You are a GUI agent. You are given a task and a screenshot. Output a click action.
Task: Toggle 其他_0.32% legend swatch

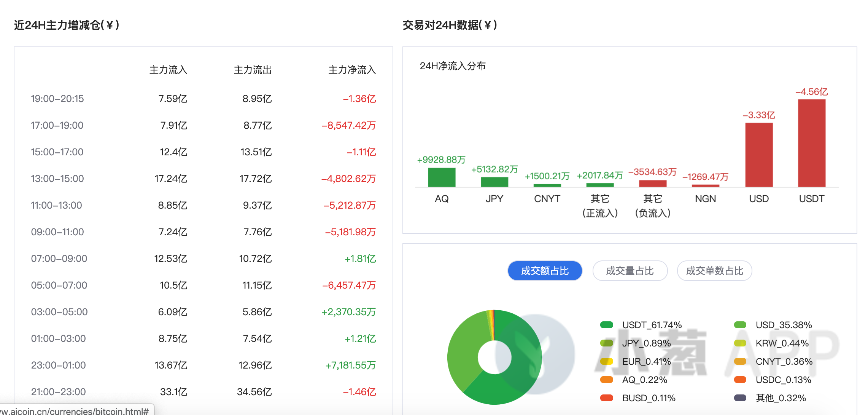(740, 398)
